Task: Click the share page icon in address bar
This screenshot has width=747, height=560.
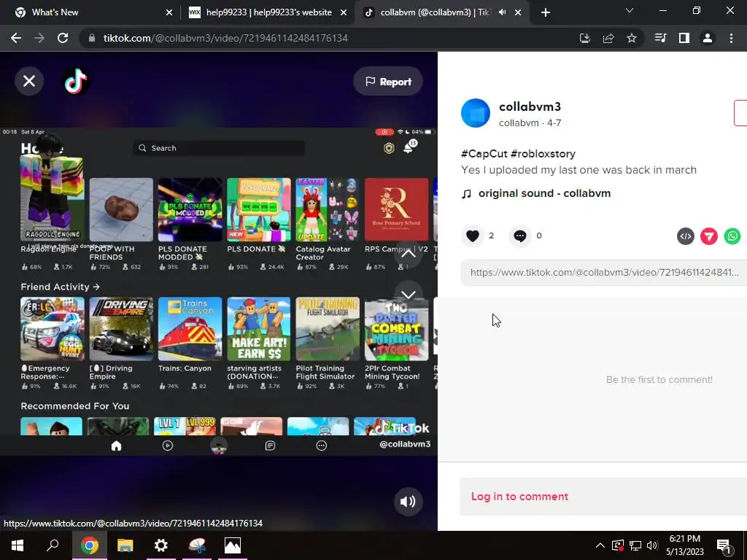Action: click(x=608, y=38)
